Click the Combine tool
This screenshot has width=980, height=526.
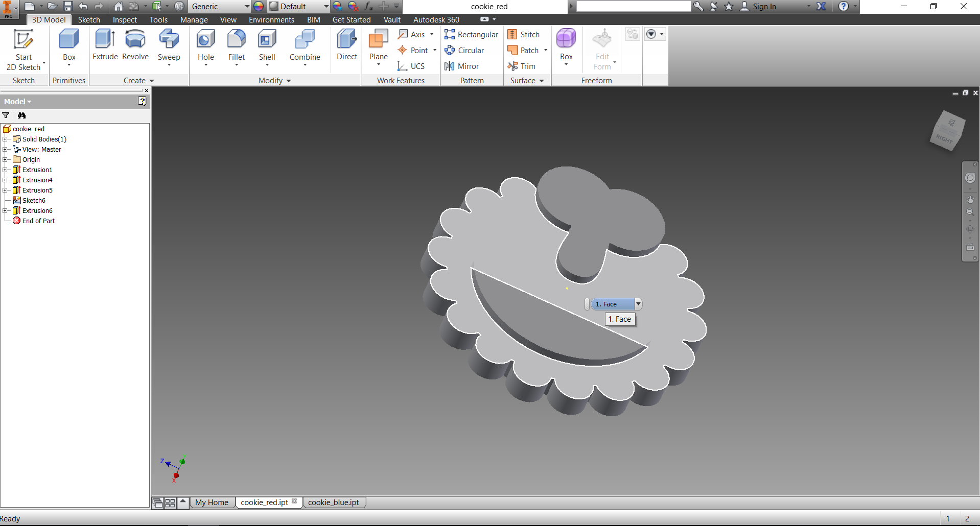pos(305,45)
